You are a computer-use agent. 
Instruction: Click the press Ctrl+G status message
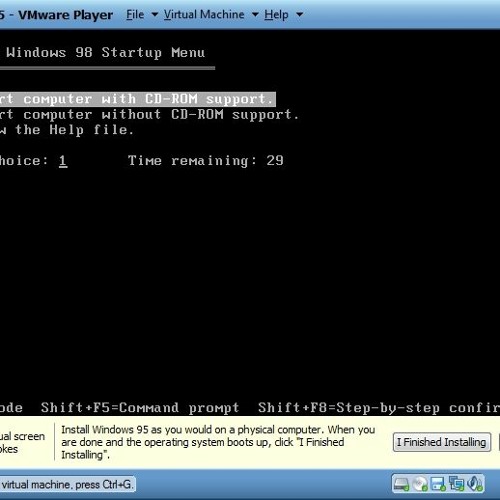click(x=67, y=485)
